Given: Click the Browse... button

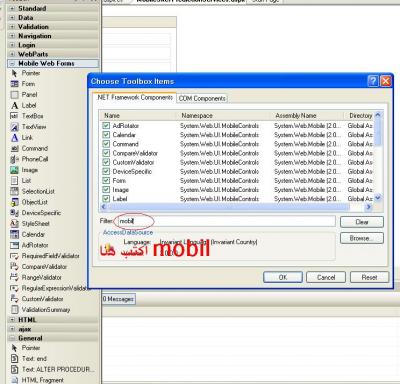Looking at the screenshot, I should click(x=362, y=238).
